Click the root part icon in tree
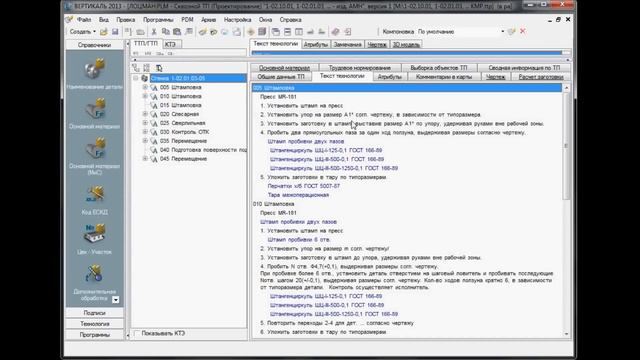Viewport: 640px width, 360px height. click(144, 78)
